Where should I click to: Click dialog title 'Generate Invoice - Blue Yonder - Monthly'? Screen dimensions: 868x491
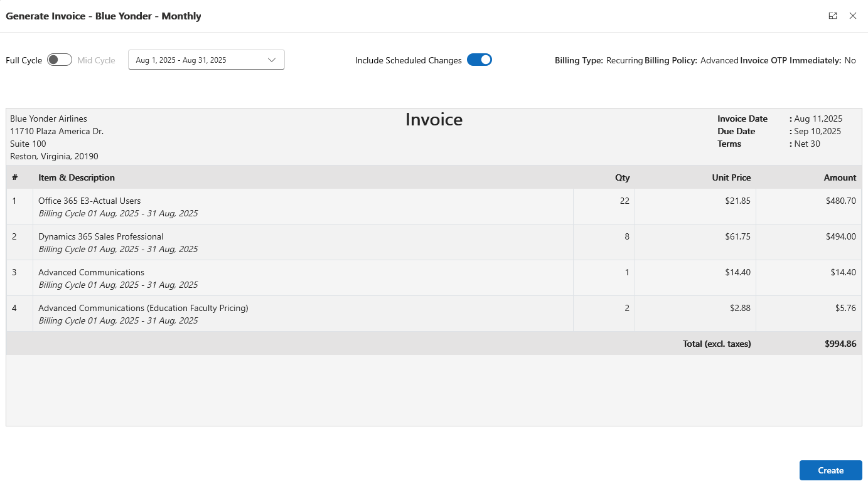(104, 16)
